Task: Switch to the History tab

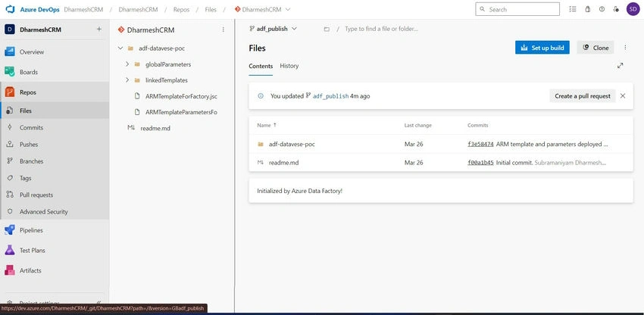Action: tap(289, 66)
